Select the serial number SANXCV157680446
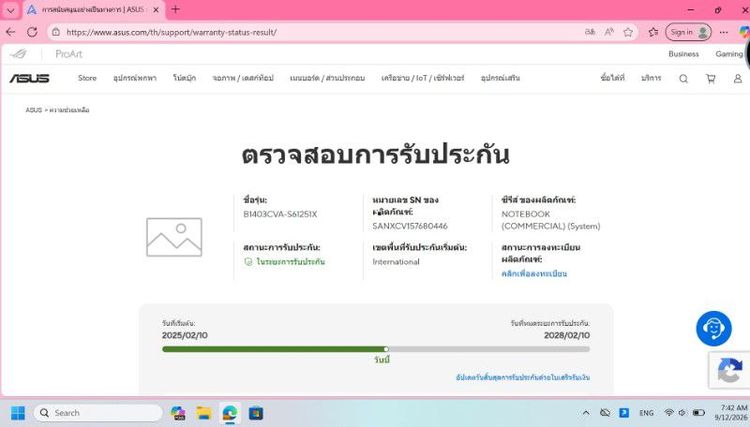The height and width of the screenshot is (427, 750). point(410,226)
